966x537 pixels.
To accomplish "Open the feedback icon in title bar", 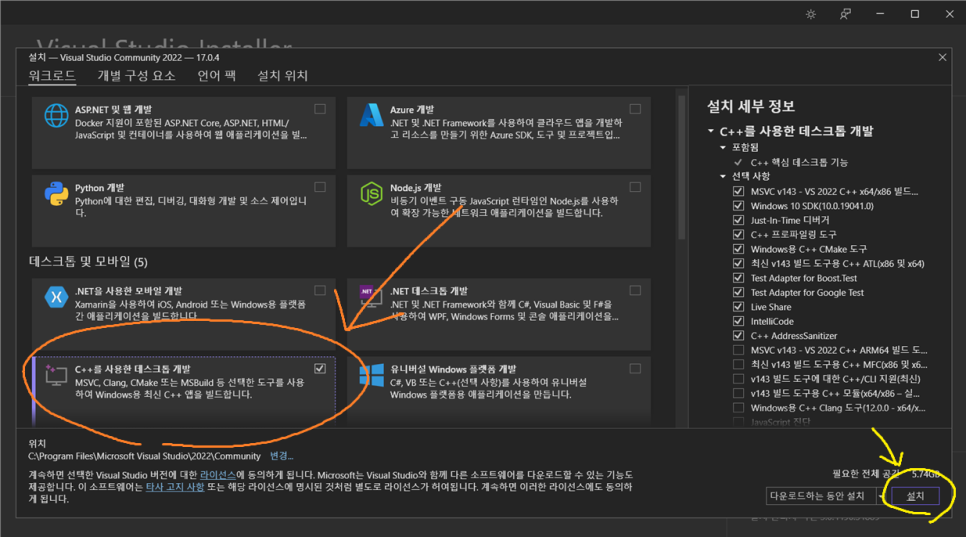I will click(x=845, y=14).
